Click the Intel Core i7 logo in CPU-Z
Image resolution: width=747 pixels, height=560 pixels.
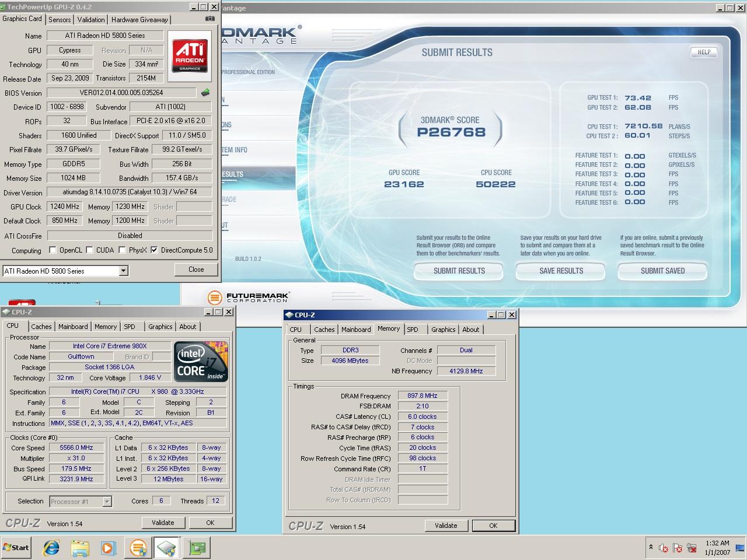point(201,361)
